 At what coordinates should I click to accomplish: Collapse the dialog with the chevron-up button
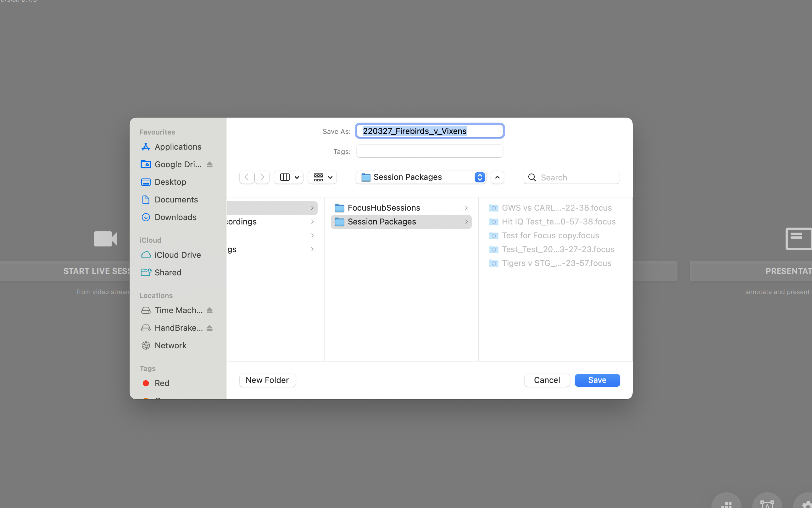498,177
